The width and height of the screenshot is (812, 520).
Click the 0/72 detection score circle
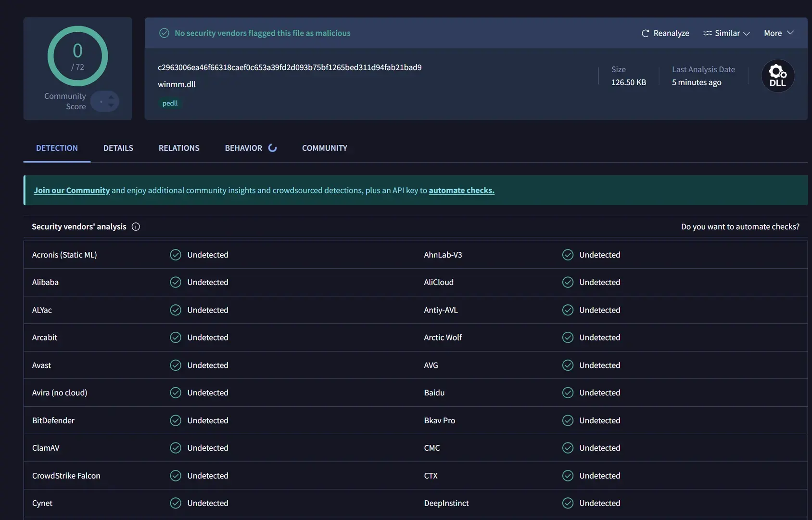[x=77, y=56]
